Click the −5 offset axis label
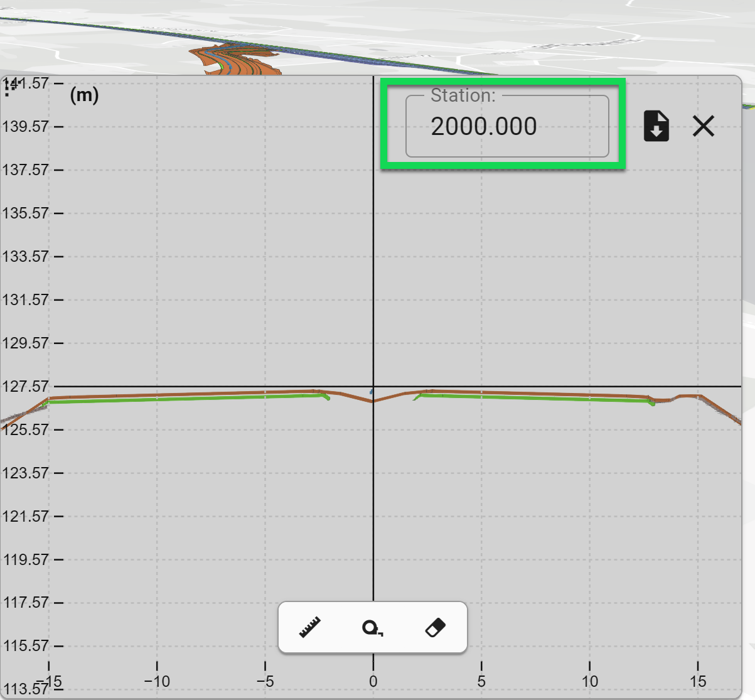The width and height of the screenshot is (755, 700). [265, 681]
